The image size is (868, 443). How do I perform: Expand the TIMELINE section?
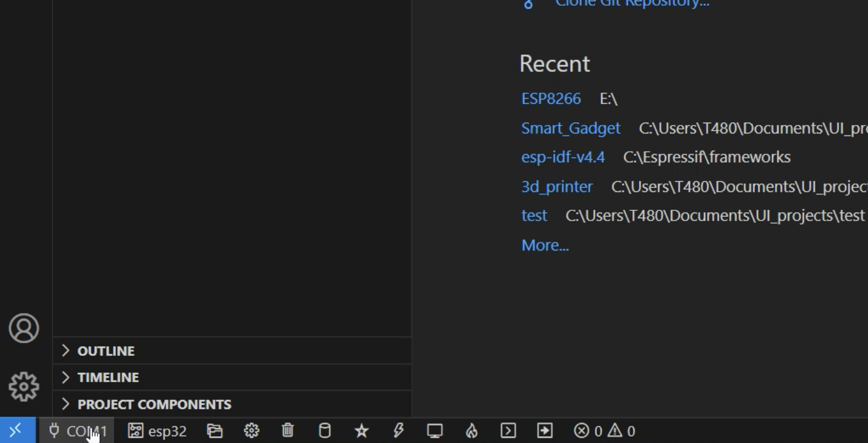pos(107,378)
